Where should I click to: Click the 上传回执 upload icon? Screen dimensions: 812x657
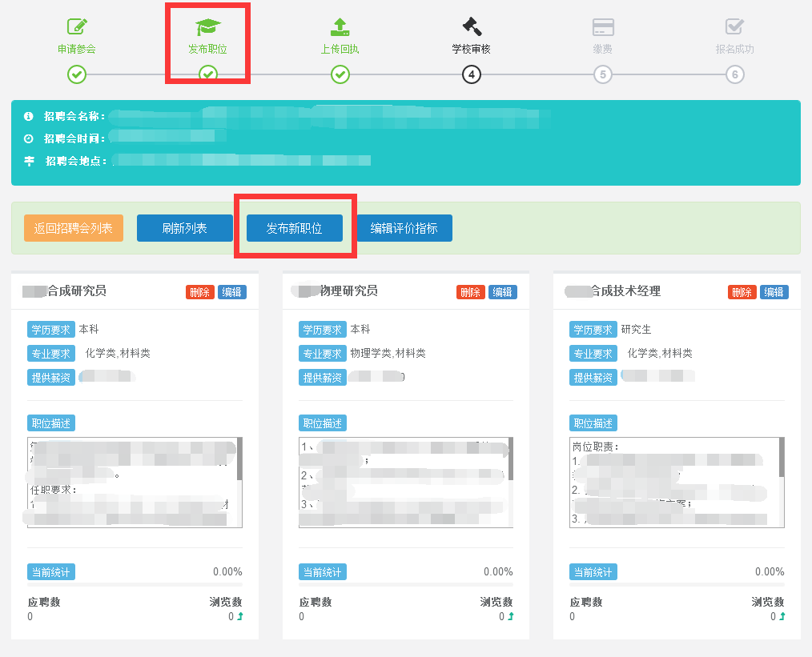(340, 26)
